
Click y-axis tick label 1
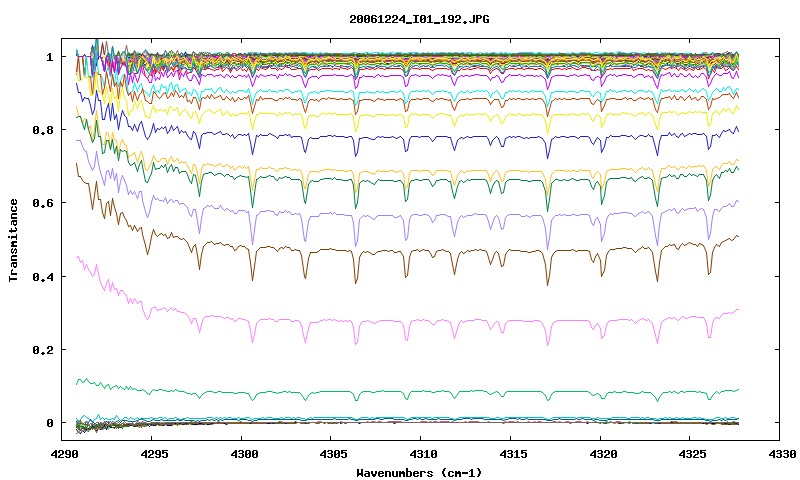pos(49,57)
